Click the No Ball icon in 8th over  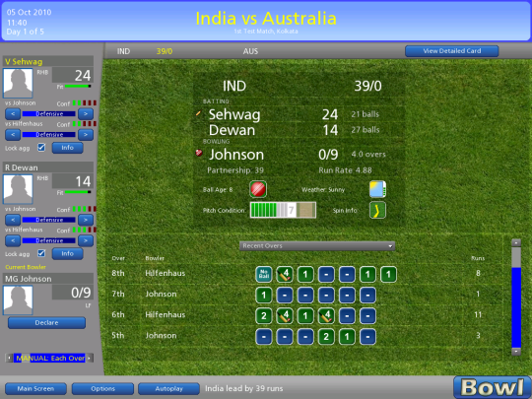[264, 274]
